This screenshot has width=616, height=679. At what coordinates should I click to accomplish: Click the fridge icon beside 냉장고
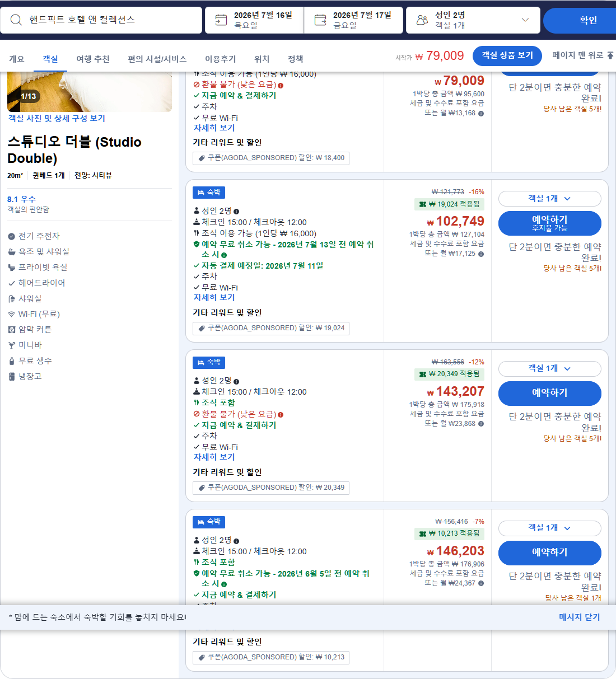coord(11,377)
